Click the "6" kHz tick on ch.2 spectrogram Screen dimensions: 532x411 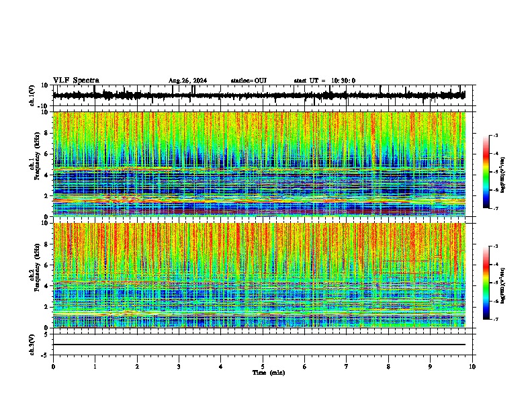[x=47, y=265]
